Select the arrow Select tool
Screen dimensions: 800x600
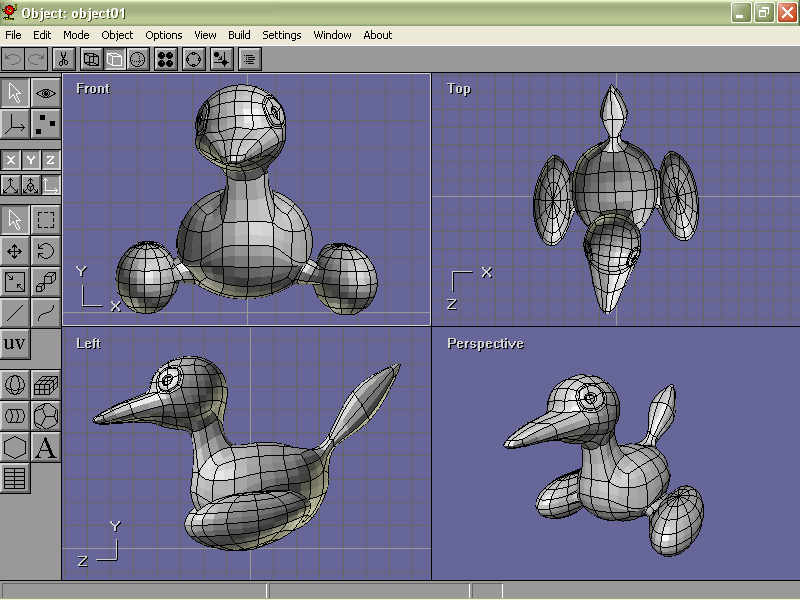click(15, 220)
